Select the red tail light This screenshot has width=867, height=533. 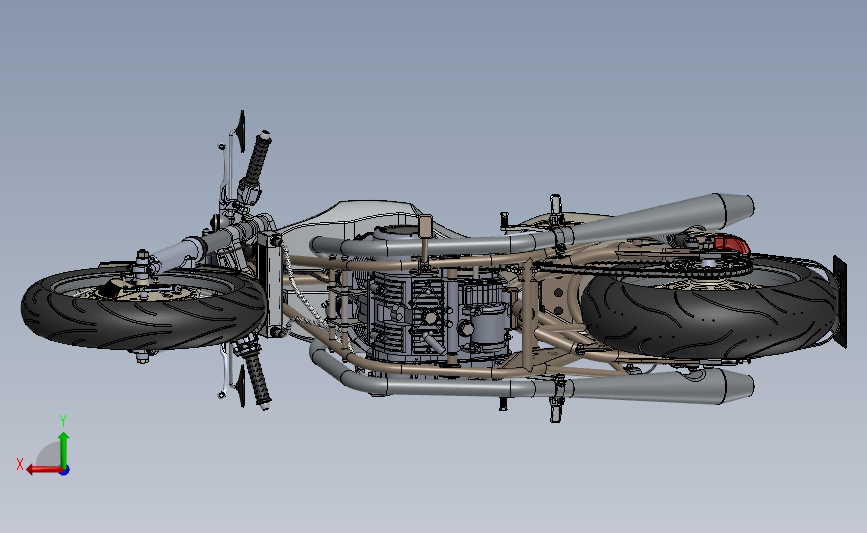point(731,244)
